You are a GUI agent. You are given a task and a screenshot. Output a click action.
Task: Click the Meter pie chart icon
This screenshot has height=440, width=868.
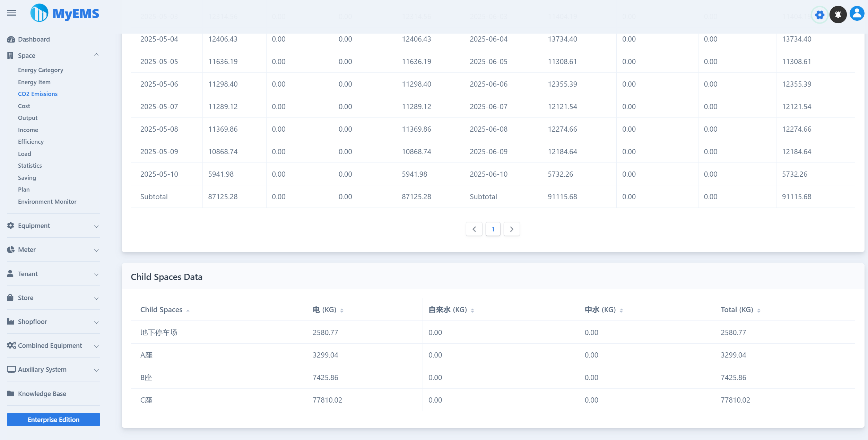pos(10,249)
